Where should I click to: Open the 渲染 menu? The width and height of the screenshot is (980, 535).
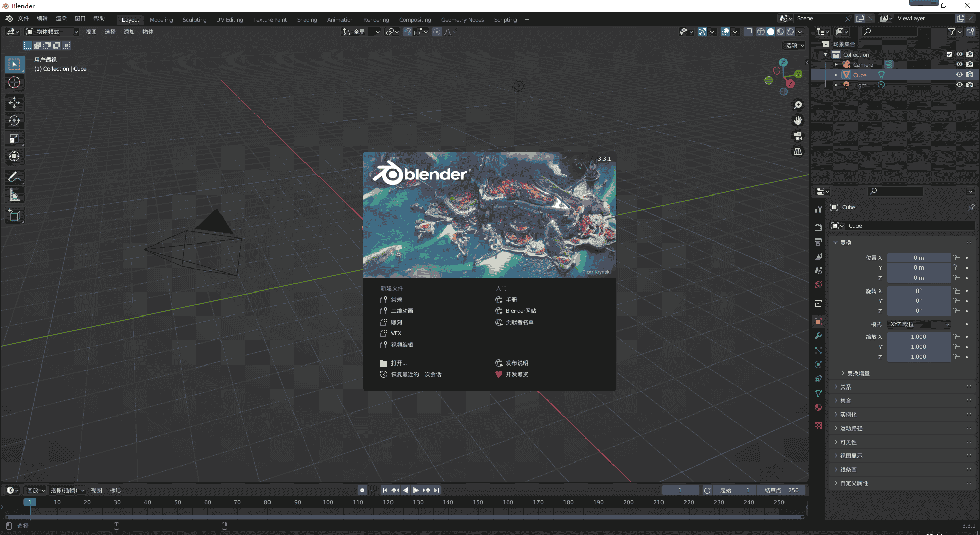point(61,18)
